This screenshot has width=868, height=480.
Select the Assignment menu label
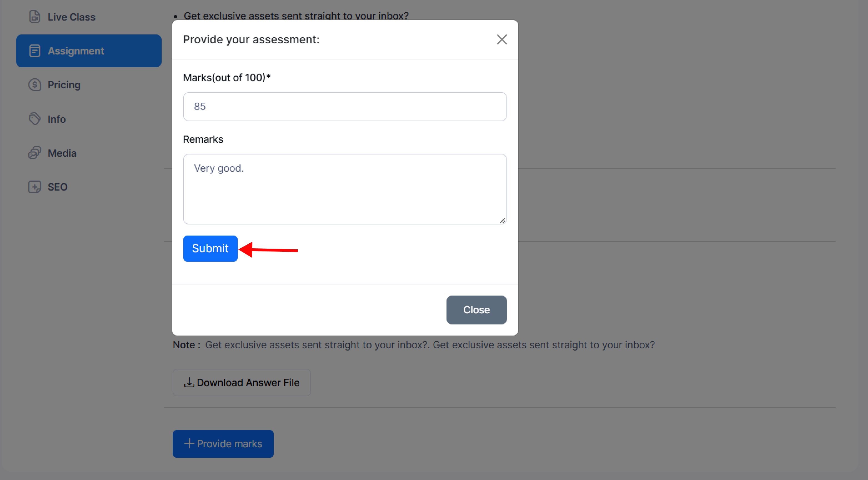point(76,51)
